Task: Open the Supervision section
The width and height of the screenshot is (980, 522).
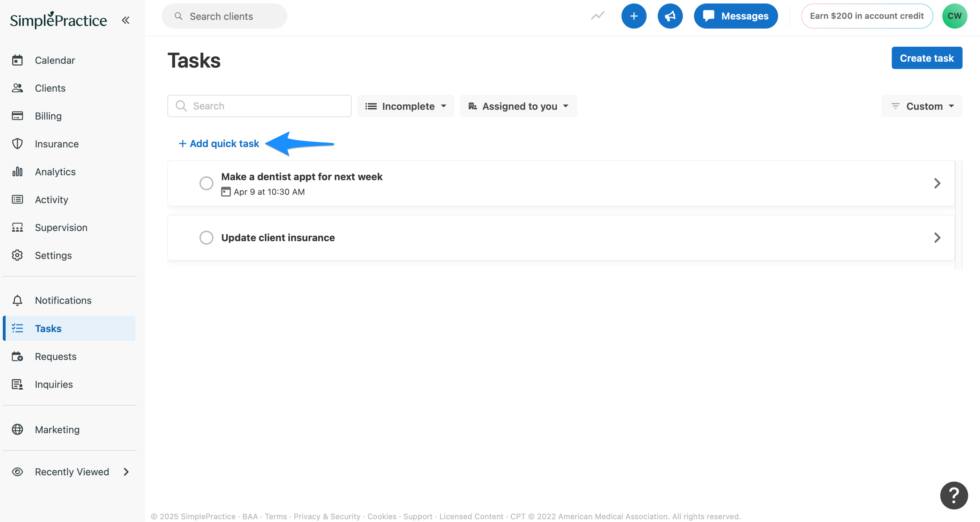Action: (x=61, y=227)
